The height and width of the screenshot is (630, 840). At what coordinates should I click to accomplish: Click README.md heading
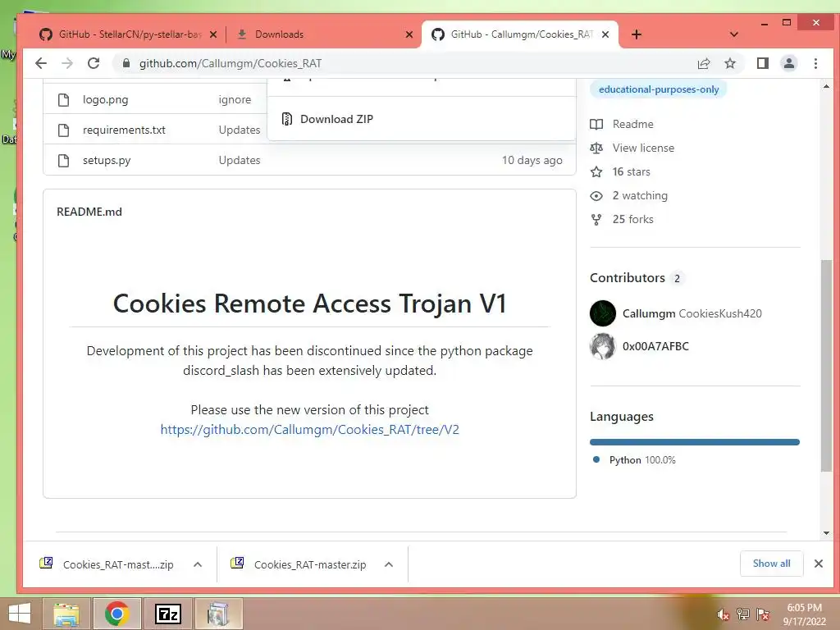pyautogui.click(x=89, y=212)
